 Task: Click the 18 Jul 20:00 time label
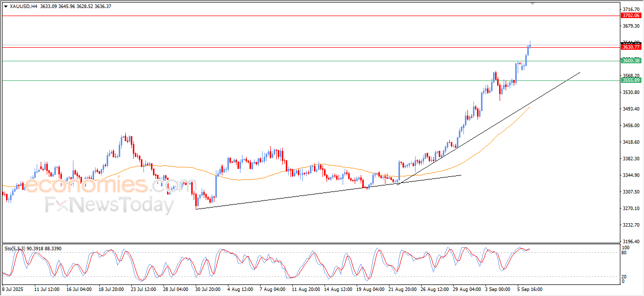pyautogui.click(x=111, y=289)
